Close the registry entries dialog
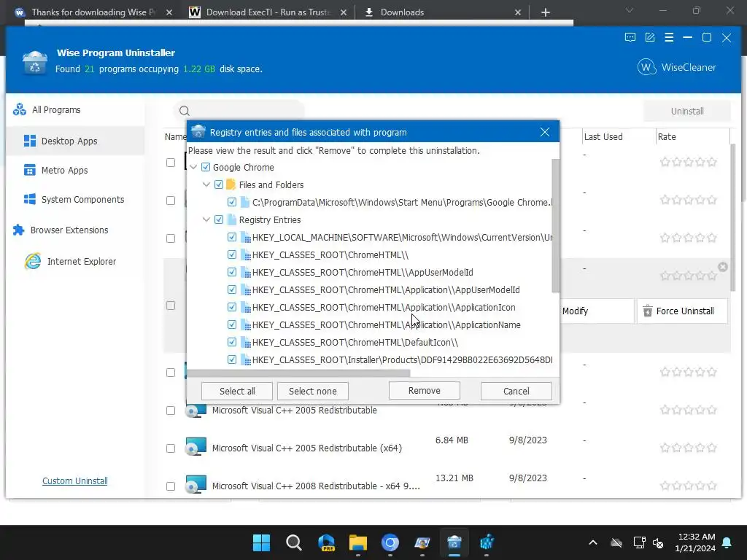 [x=544, y=132]
